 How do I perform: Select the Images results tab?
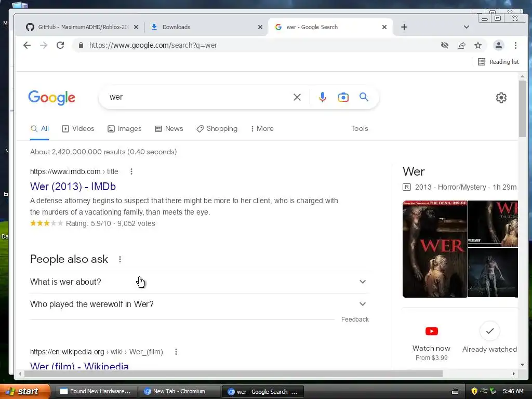(125, 129)
